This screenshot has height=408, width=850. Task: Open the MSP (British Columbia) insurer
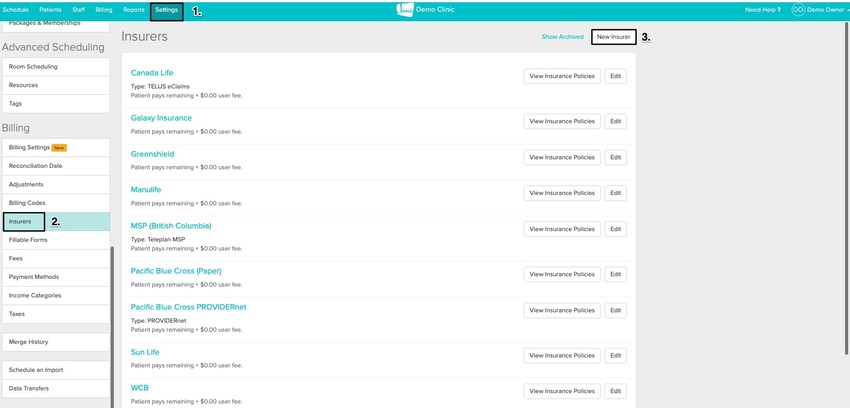tap(171, 226)
